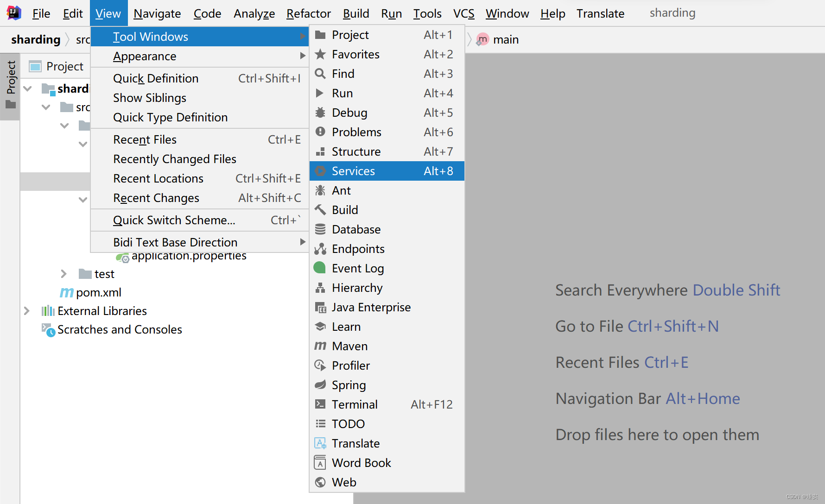Collapse the src folder chevron
Screen dimensions: 825x504
pos(46,107)
